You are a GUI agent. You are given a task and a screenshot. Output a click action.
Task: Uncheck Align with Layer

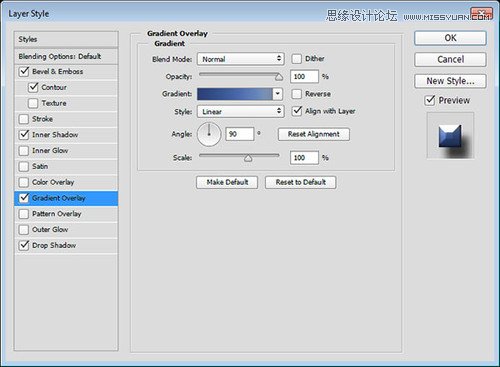coord(297,111)
